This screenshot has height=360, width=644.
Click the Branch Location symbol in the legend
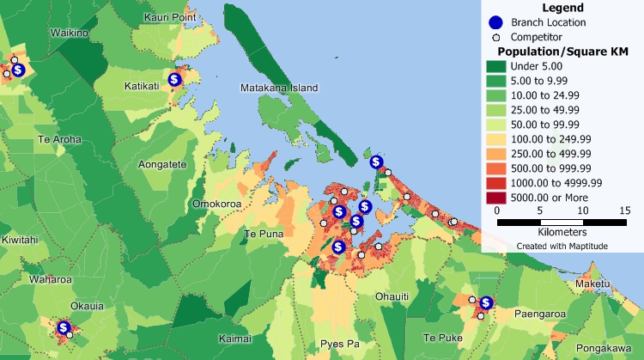(494, 22)
